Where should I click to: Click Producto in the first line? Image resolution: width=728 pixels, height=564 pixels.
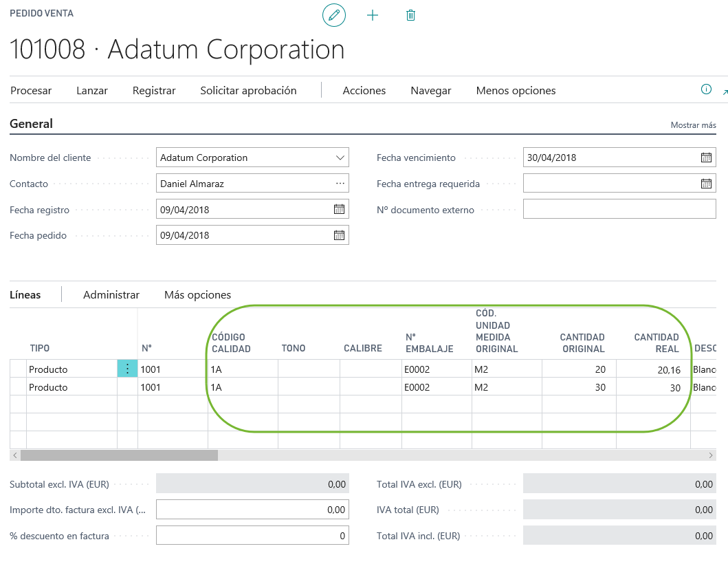(48, 369)
